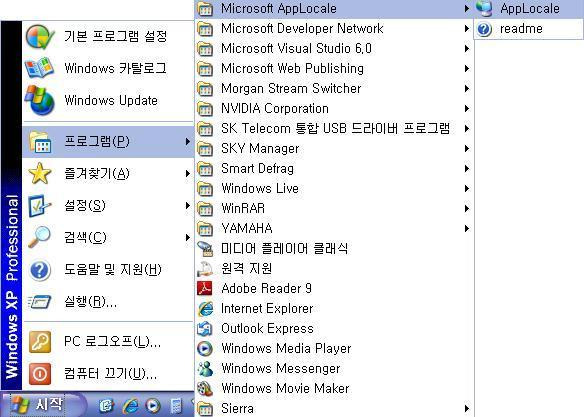The height and width of the screenshot is (417, 584).
Task: Click the 실행(R) run icon
Action: coord(39,302)
